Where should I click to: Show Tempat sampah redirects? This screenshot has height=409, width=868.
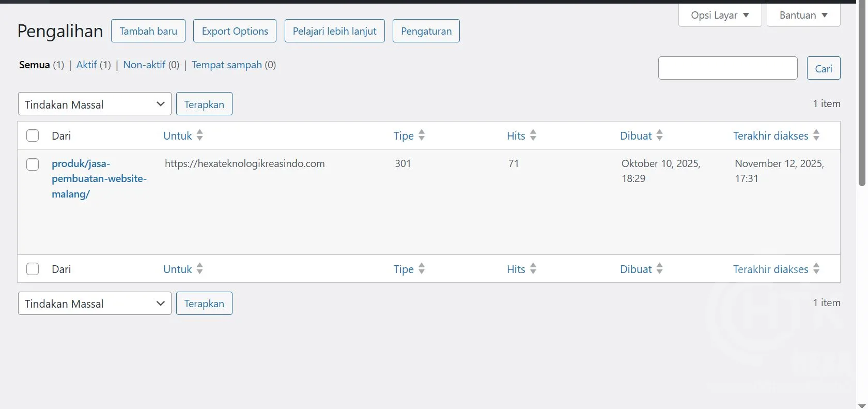[x=226, y=65]
